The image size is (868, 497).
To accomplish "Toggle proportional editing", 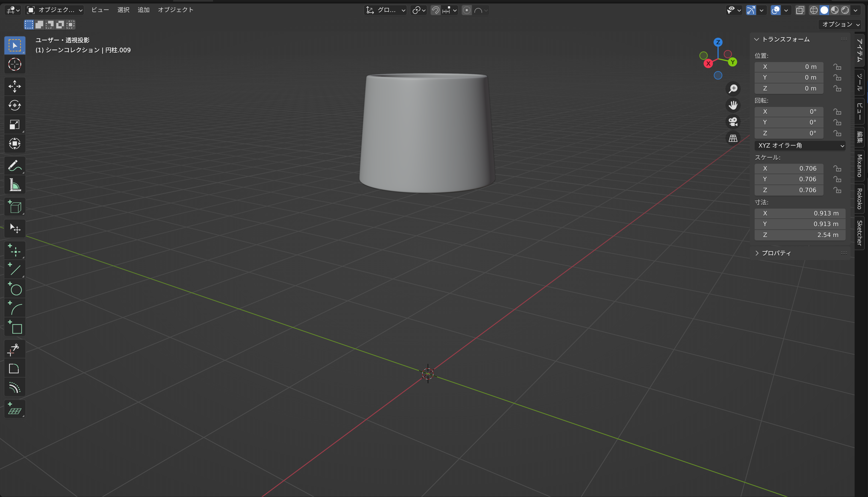I will pyautogui.click(x=467, y=10).
